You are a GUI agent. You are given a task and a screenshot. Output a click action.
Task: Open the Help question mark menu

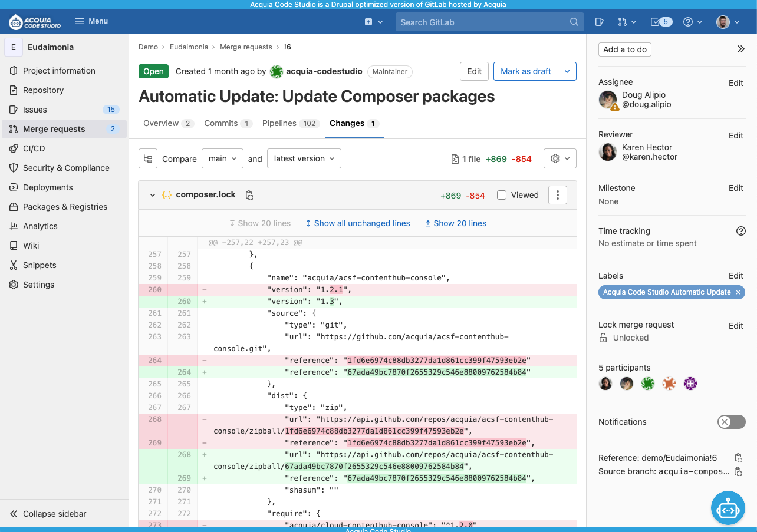693,22
